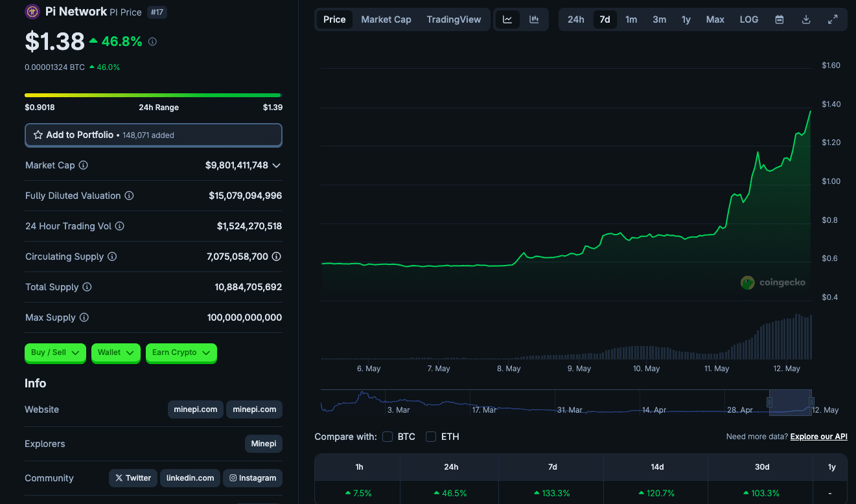Click the $15,079,094,996 valuation value
The width and height of the screenshot is (856, 504).
(x=246, y=196)
